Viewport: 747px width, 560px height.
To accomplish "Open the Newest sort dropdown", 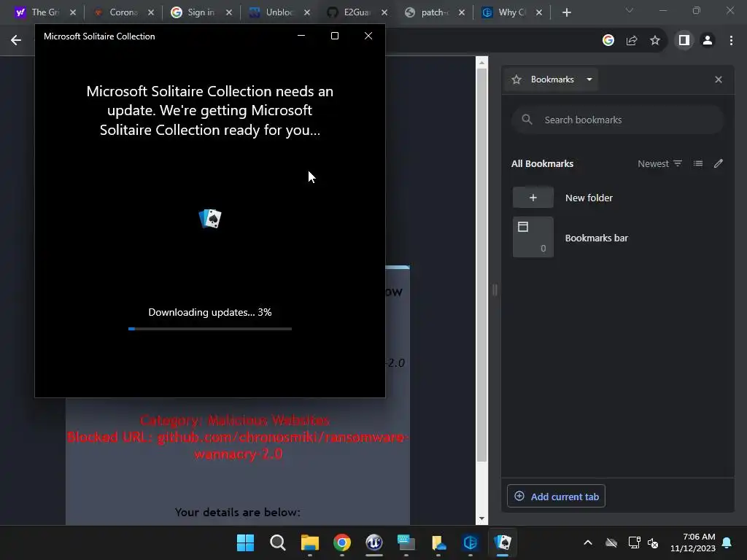I will (659, 163).
